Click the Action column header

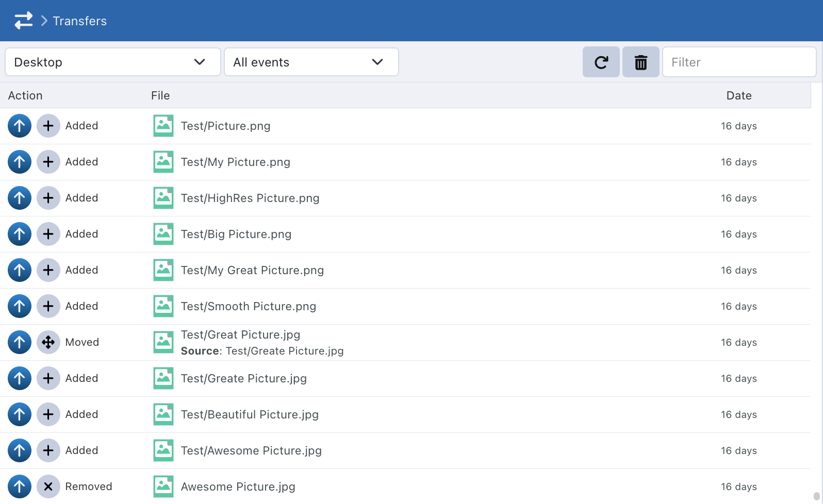(25, 95)
